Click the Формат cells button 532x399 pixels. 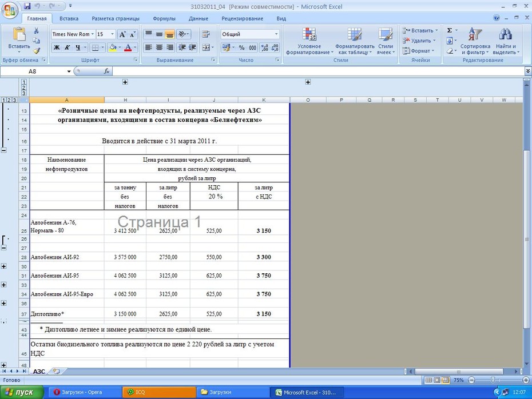[x=419, y=51]
